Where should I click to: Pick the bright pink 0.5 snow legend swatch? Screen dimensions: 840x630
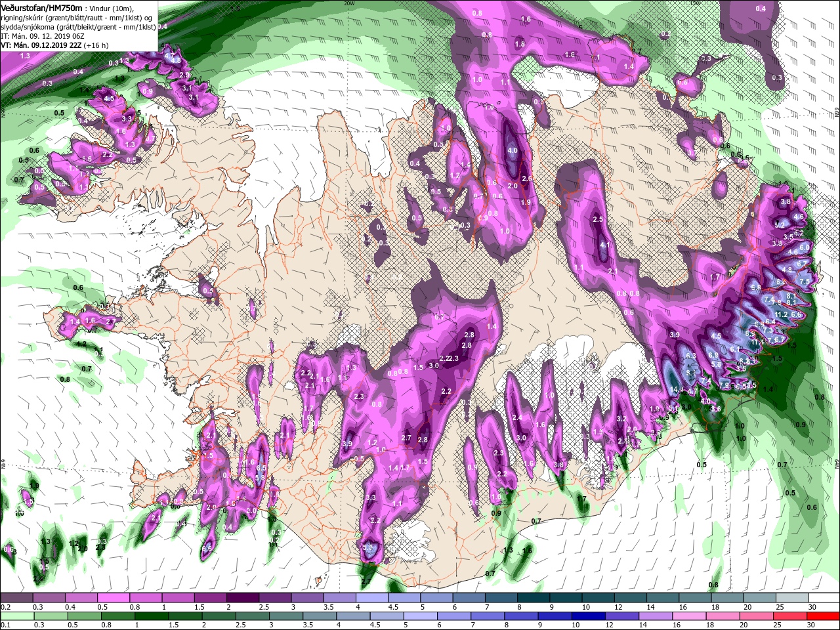(113, 598)
